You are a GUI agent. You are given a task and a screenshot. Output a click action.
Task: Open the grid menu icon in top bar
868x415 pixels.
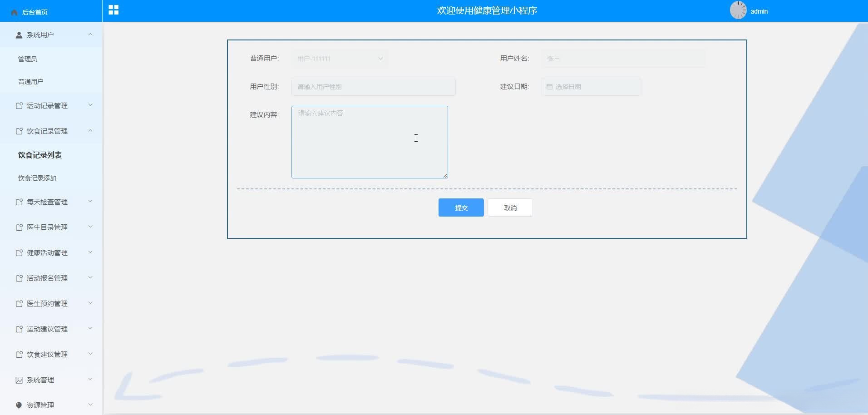[x=113, y=10]
